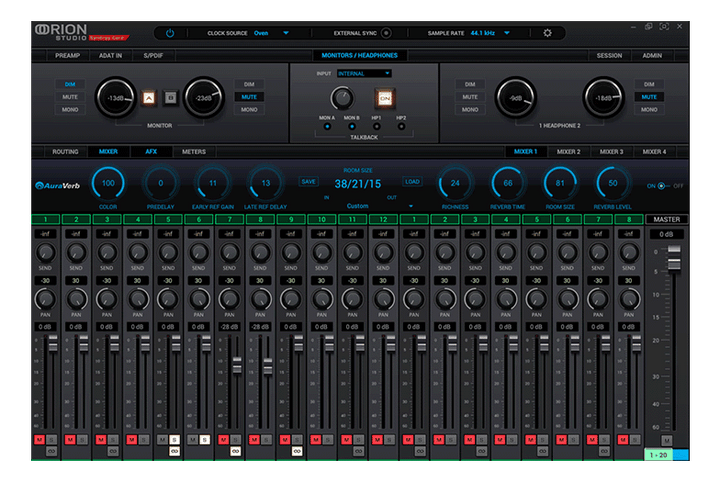Enable MONO beside the -9dB headphone knob
720x482 pixels.
click(470, 110)
